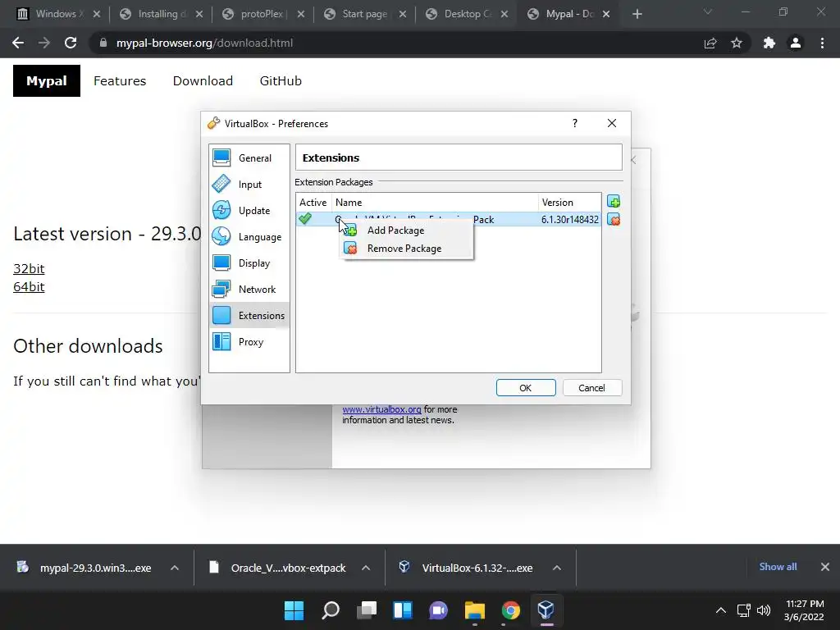Click the Add Package icon beside the extension list

614,202
